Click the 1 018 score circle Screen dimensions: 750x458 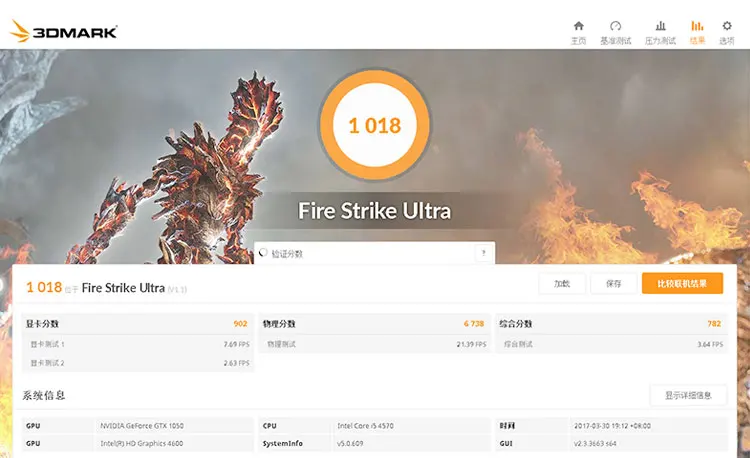pos(375,125)
